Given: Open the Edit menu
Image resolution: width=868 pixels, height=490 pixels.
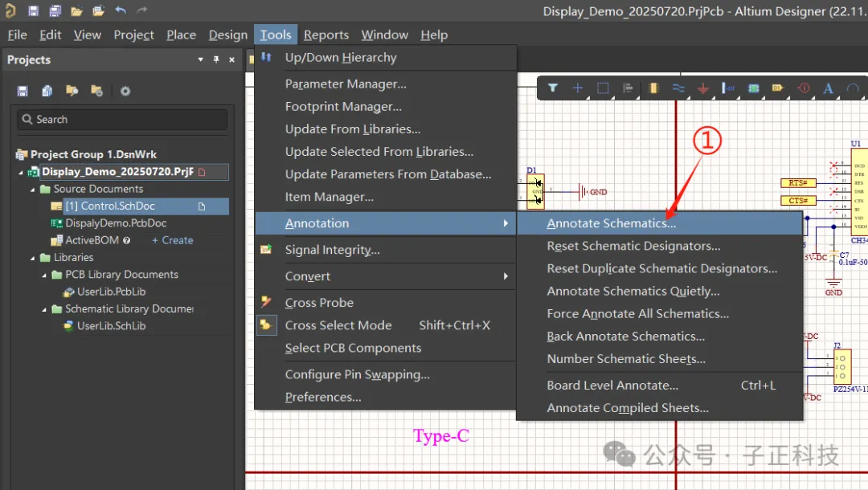Looking at the screenshot, I should (51, 35).
